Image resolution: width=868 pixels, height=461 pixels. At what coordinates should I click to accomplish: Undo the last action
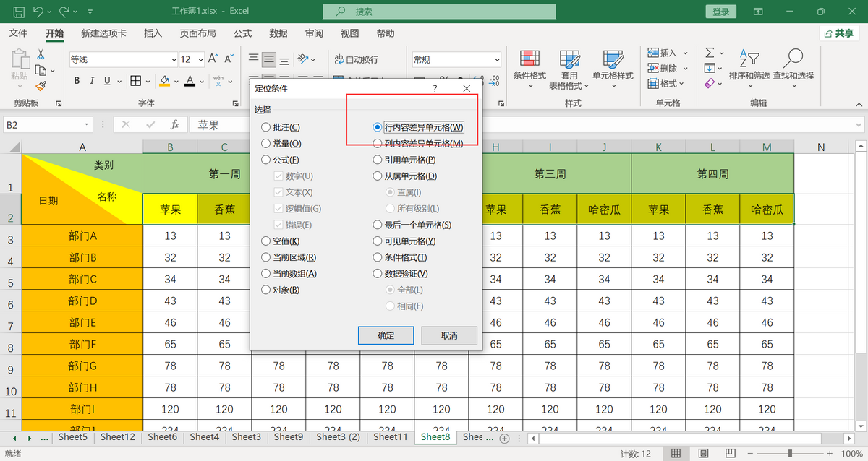pos(38,12)
